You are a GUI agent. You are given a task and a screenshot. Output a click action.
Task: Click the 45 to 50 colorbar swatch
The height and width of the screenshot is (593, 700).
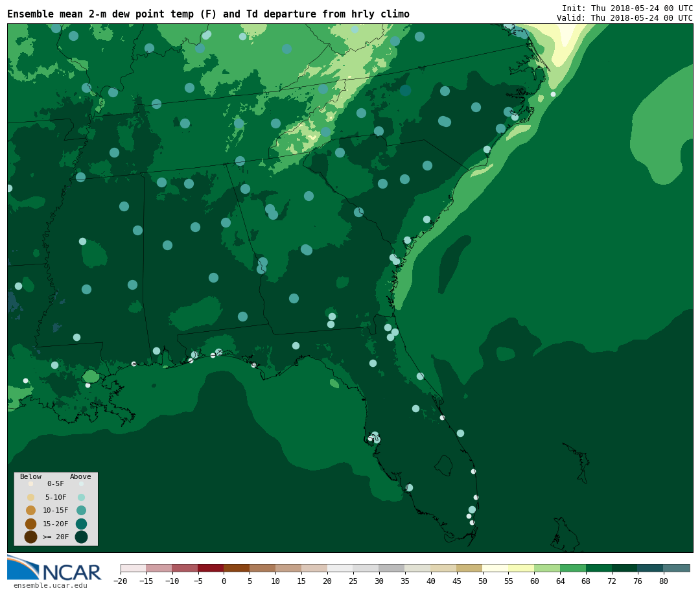click(x=470, y=568)
